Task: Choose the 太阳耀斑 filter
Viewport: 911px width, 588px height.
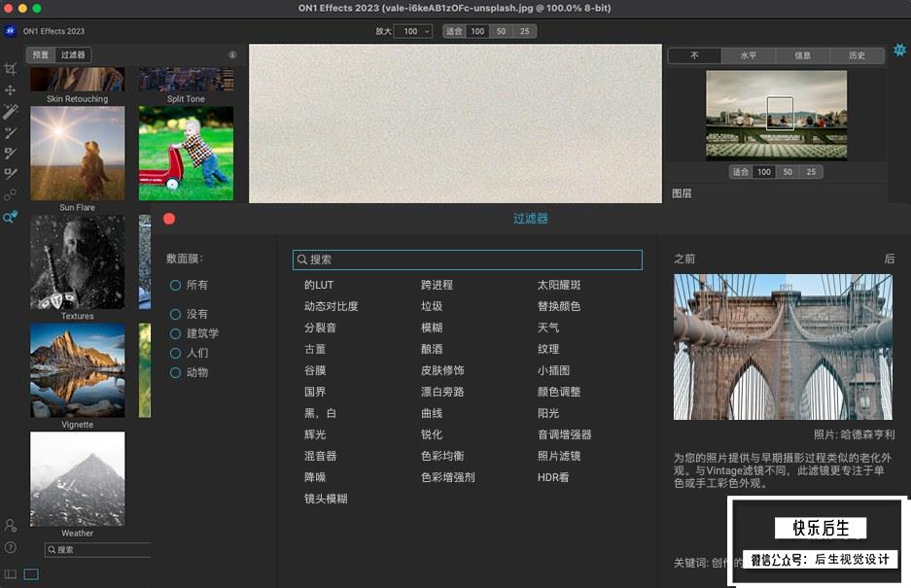Action: coord(559,286)
